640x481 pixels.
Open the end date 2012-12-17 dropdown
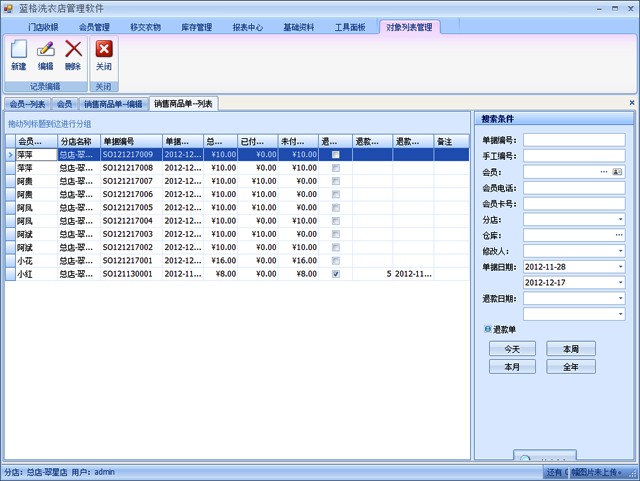point(620,283)
